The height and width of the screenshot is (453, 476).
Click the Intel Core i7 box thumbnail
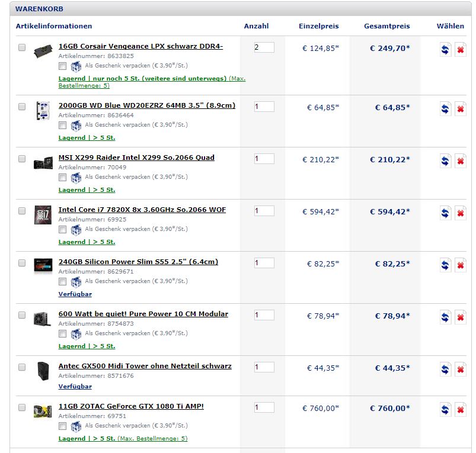coord(43,215)
